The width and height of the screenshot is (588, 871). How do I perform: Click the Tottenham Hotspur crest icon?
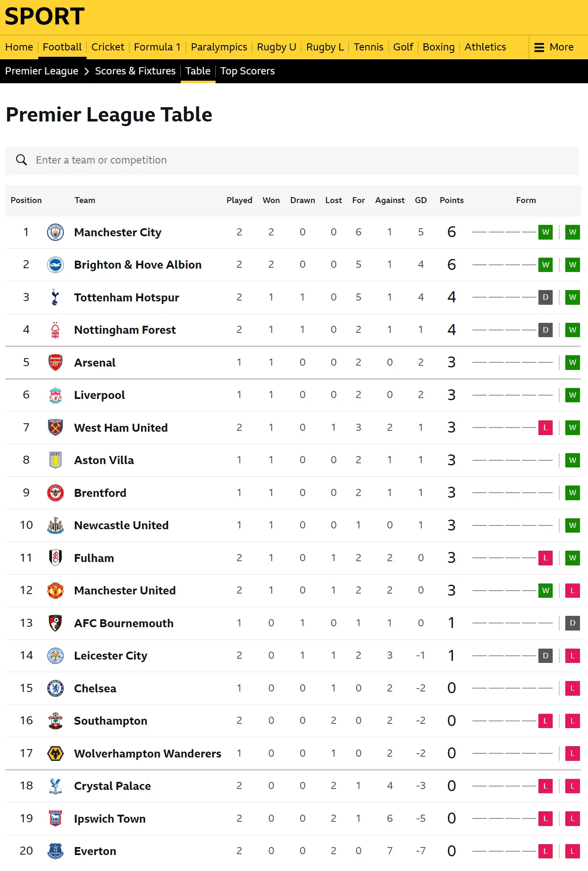[55, 297]
